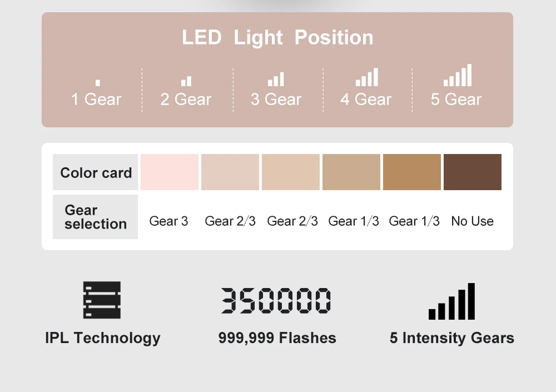
Task: Click the "999,999 Flashes" caption
Action: tap(277, 338)
